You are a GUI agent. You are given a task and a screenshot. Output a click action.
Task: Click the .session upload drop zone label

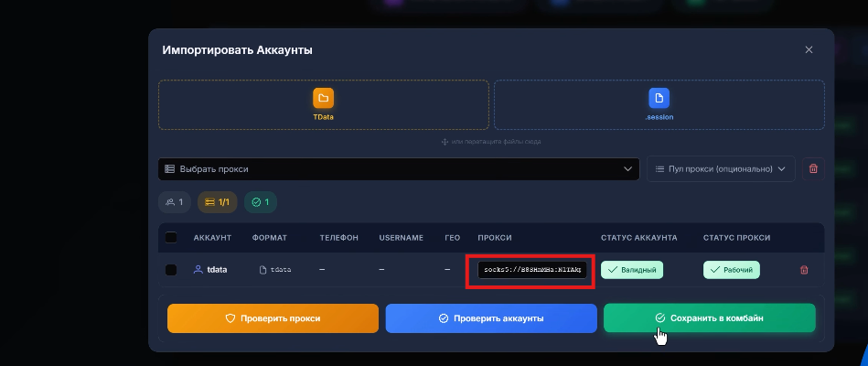coord(659,117)
